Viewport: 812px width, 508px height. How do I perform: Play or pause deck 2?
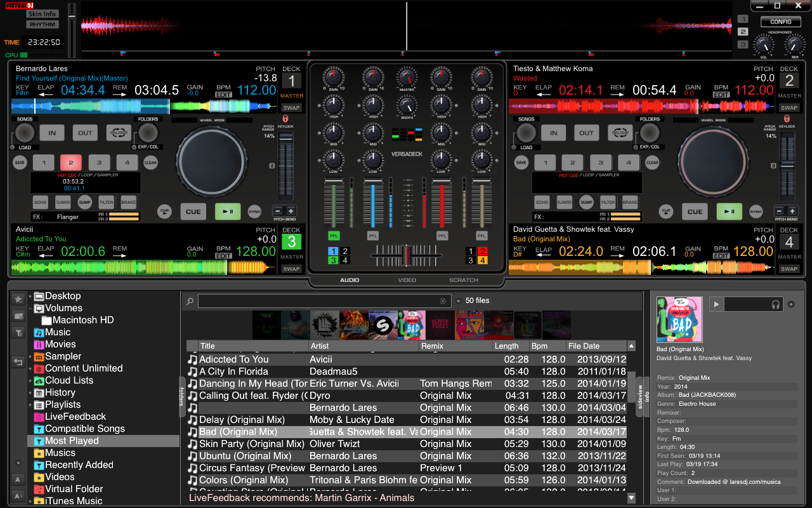[x=730, y=211]
